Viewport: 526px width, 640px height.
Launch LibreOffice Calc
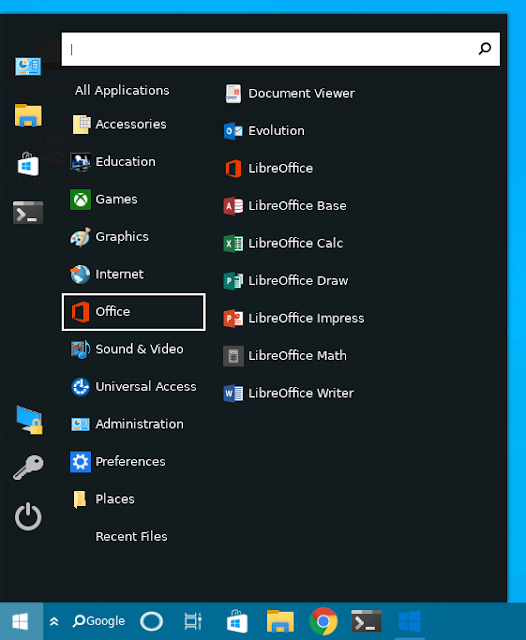(284, 243)
